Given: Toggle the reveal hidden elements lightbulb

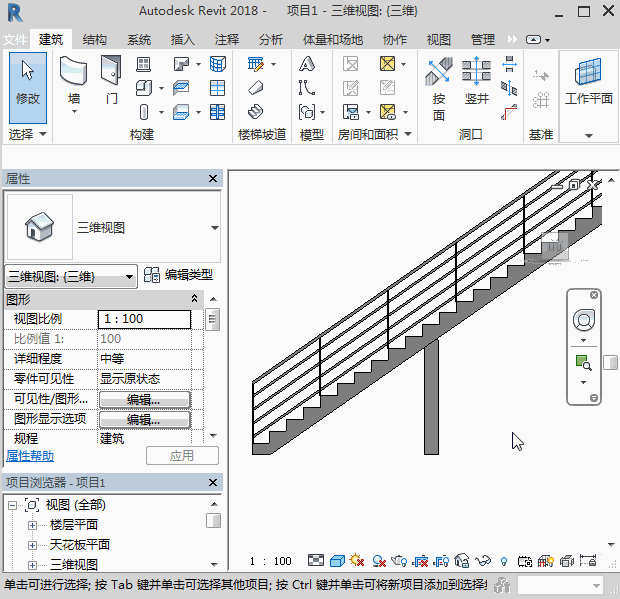Looking at the screenshot, I should pyautogui.click(x=503, y=561).
